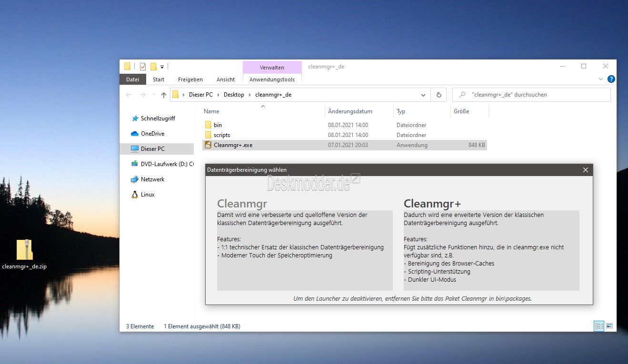Click the Schnellzugriff star icon
This screenshot has width=628, height=364.
(x=135, y=118)
